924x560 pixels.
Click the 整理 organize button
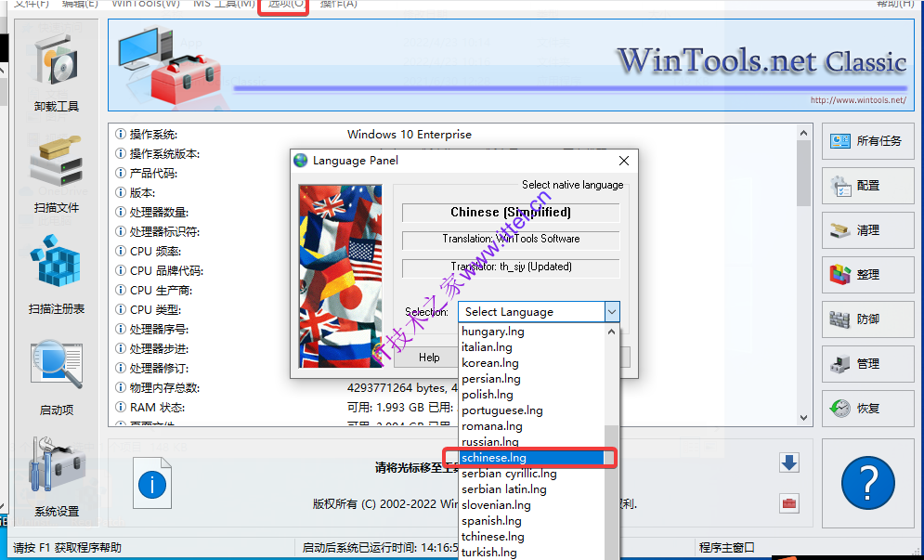point(868,275)
